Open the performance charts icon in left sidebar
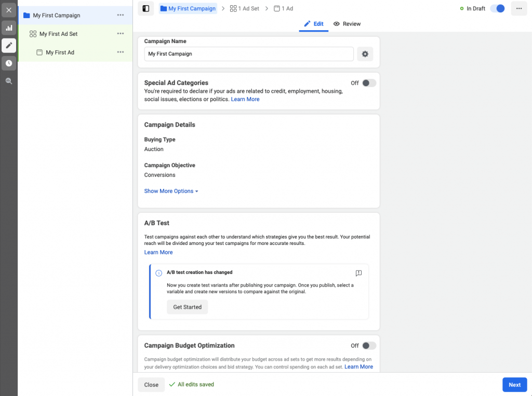 (x=8, y=28)
